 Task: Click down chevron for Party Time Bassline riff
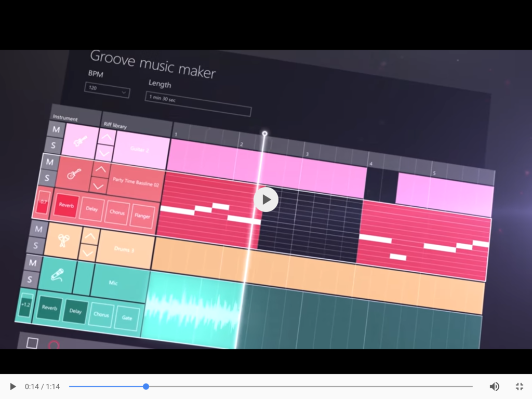98,187
